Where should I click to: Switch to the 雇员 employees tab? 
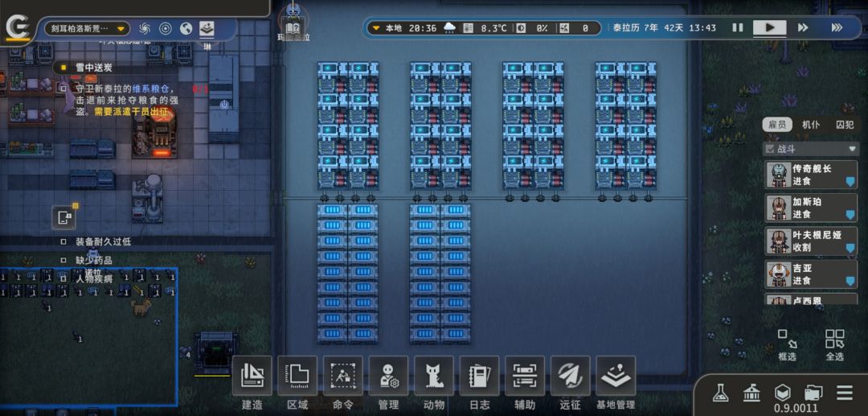pyautogui.click(x=777, y=125)
